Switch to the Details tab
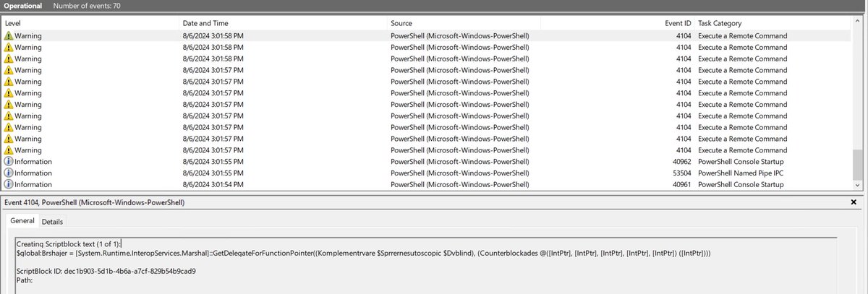Image resolution: width=868 pixels, height=294 pixels. (x=52, y=222)
